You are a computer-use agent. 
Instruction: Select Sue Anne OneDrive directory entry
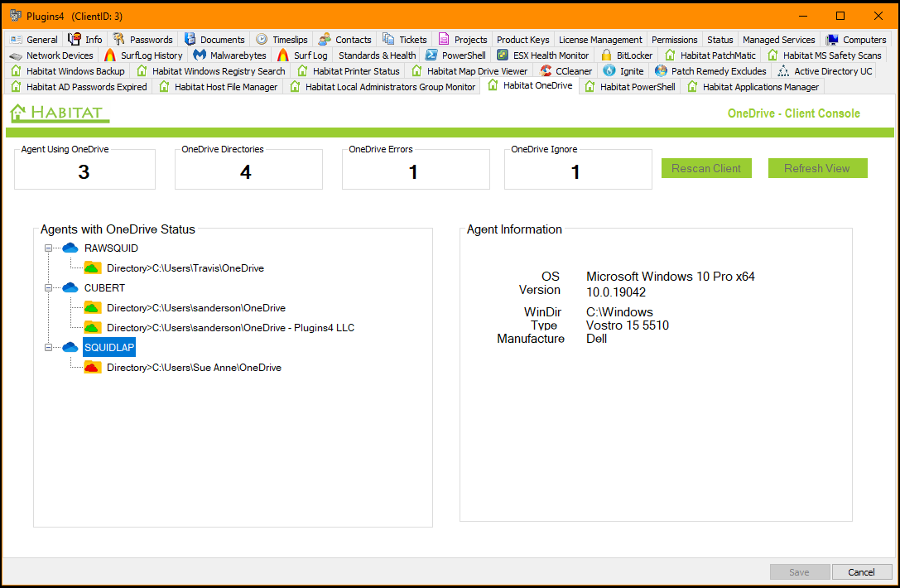click(x=194, y=368)
